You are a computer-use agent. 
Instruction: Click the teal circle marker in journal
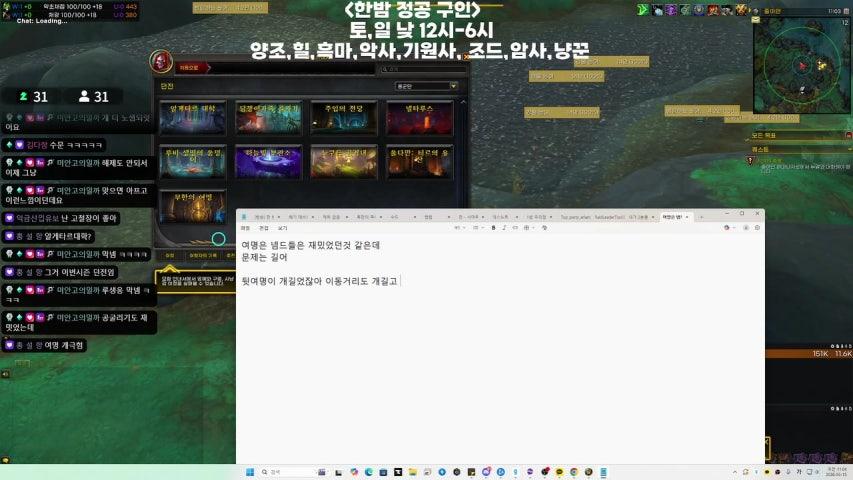point(219,238)
